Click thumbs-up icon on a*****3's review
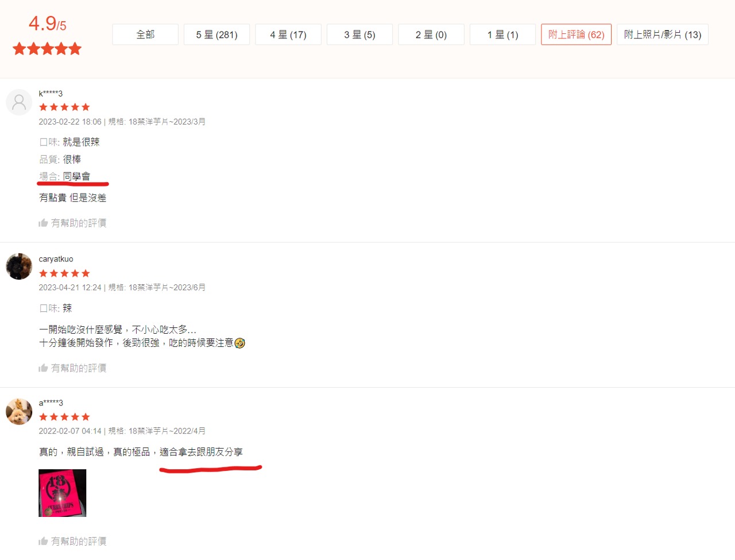 coord(43,541)
